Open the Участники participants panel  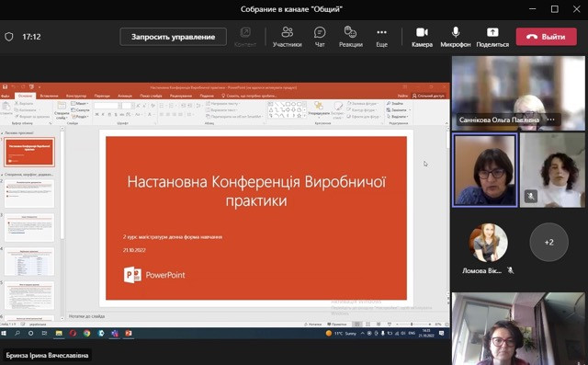click(x=287, y=37)
